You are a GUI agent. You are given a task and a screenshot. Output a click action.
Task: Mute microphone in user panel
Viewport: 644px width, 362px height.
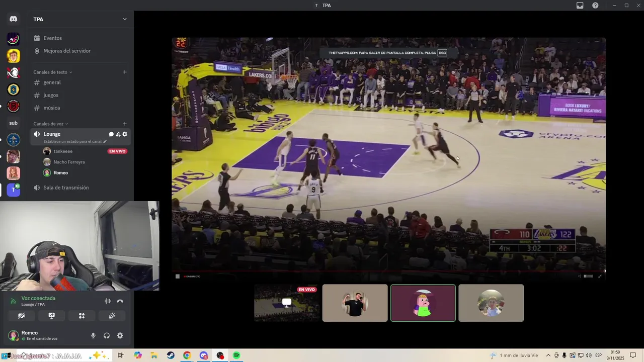point(93,335)
